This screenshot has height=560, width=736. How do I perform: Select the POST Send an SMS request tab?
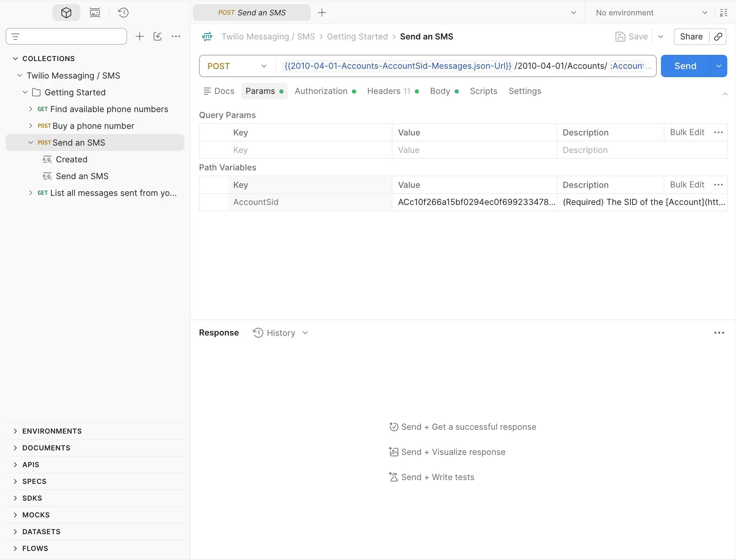[252, 13]
